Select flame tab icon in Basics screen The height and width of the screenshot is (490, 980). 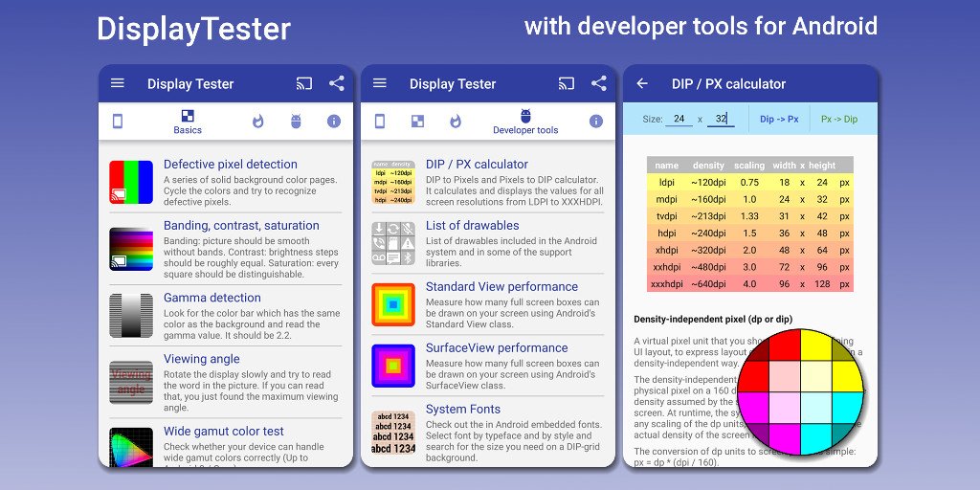coord(258,122)
